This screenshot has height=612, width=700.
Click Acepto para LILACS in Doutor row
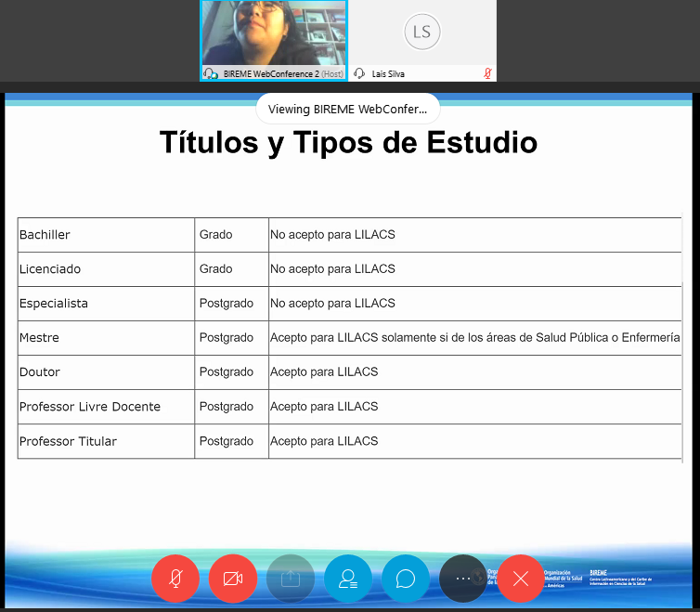pyautogui.click(x=324, y=372)
